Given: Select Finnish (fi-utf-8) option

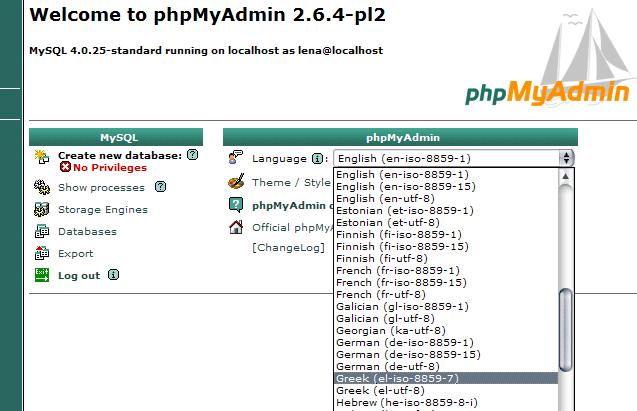Looking at the screenshot, I should click(x=446, y=258).
